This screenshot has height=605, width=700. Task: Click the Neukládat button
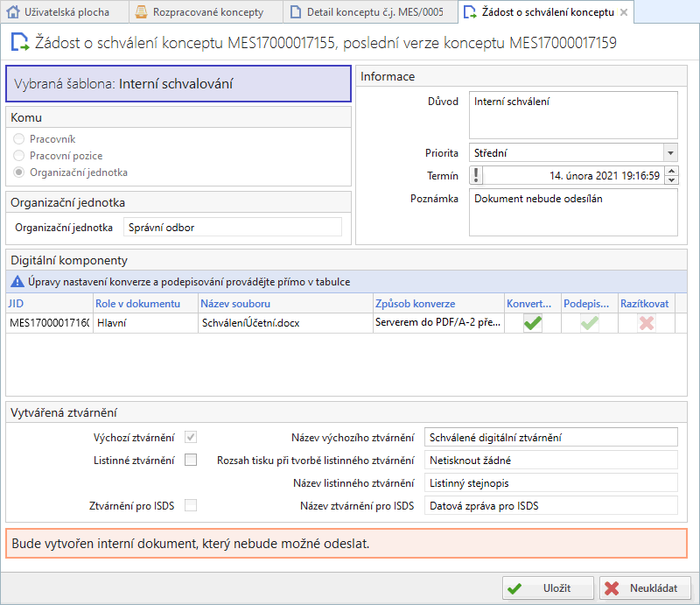pyautogui.click(x=646, y=588)
